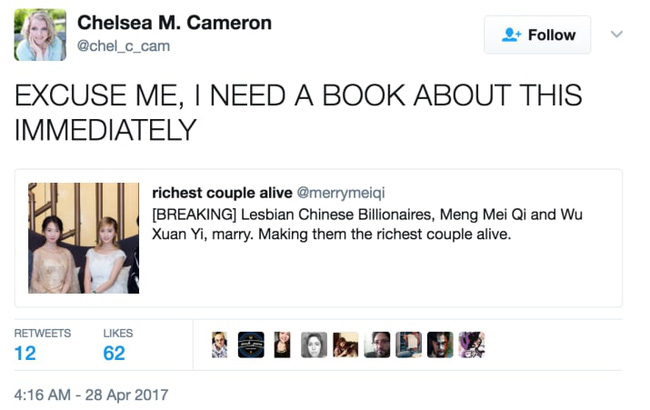Viewport: 650px width, 410px height.
Task: Expand the tweet options chevron
Action: coord(617,34)
